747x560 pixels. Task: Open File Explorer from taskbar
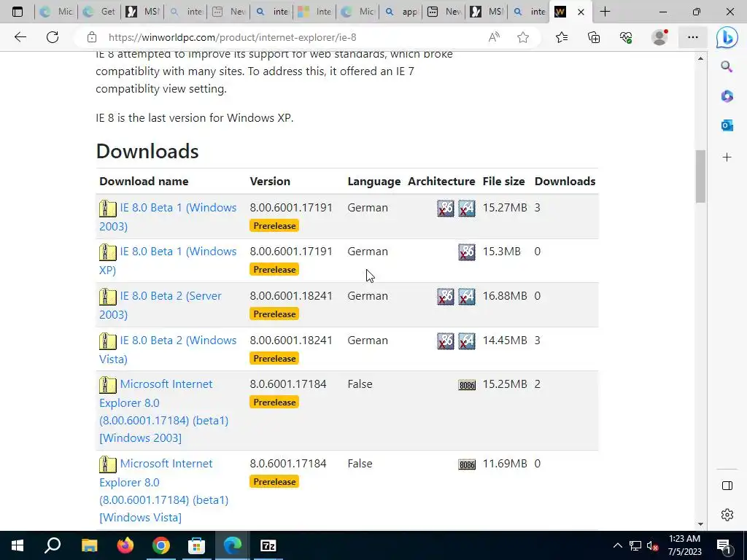(x=90, y=545)
